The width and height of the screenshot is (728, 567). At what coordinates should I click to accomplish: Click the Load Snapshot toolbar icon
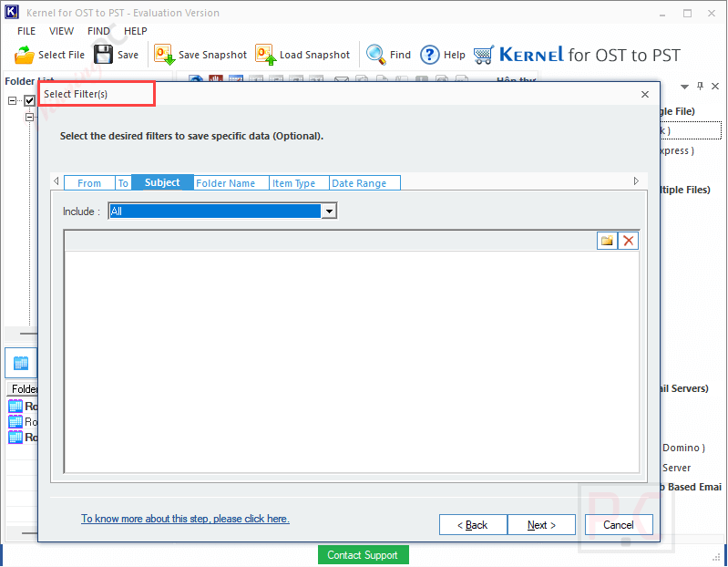coord(265,55)
